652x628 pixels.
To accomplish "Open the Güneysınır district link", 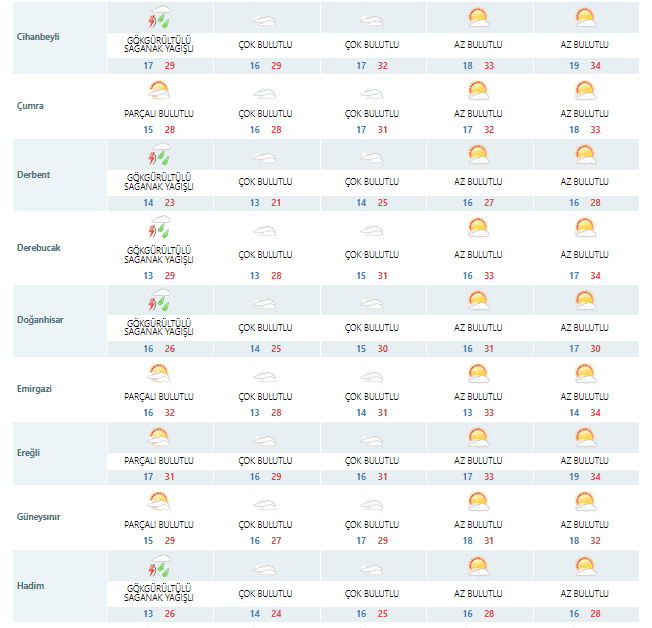I will click(41, 516).
